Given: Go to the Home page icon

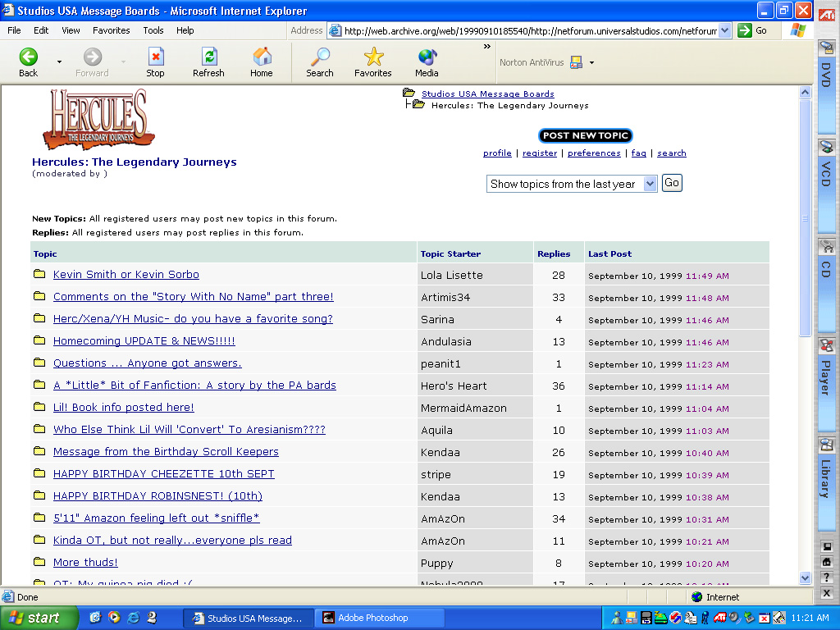Looking at the screenshot, I should [262, 62].
